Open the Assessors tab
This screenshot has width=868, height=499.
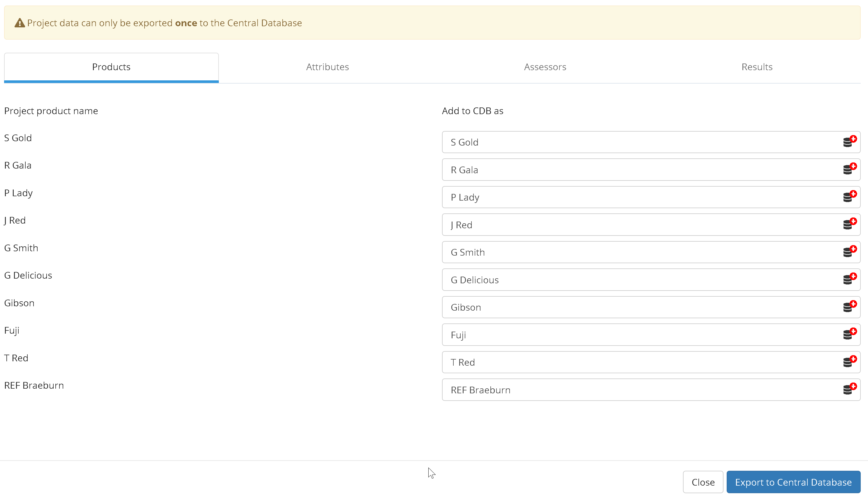point(545,67)
